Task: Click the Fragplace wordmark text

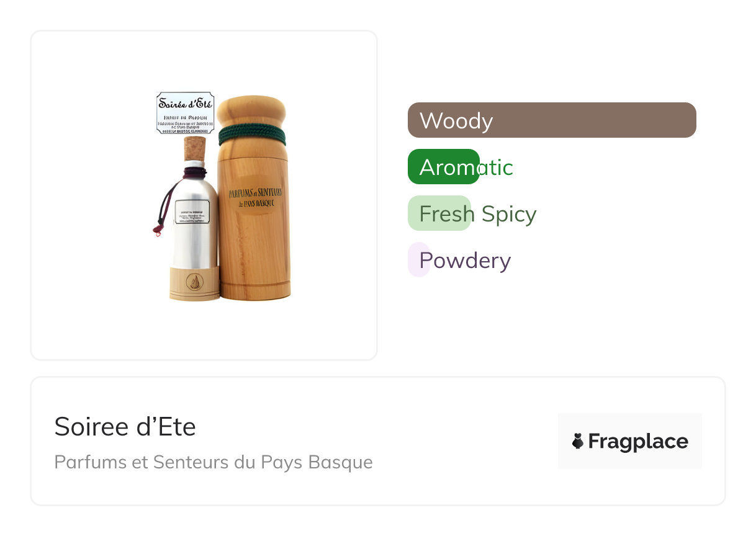Action: click(638, 441)
